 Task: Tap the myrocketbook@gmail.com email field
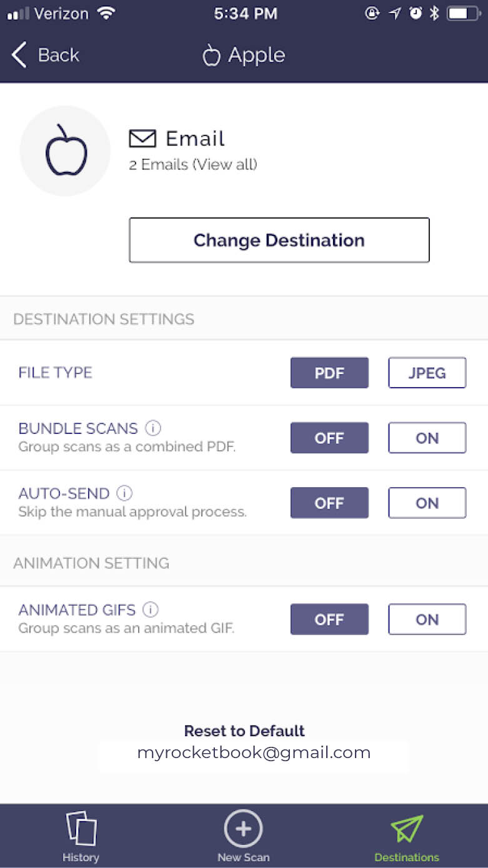pos(254,753)
